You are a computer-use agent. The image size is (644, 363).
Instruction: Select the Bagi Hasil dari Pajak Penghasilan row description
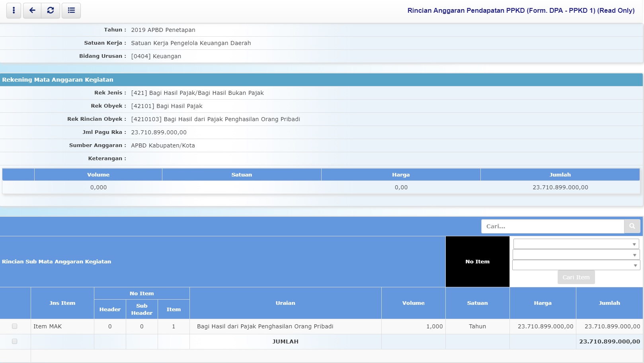pos(265,326)
